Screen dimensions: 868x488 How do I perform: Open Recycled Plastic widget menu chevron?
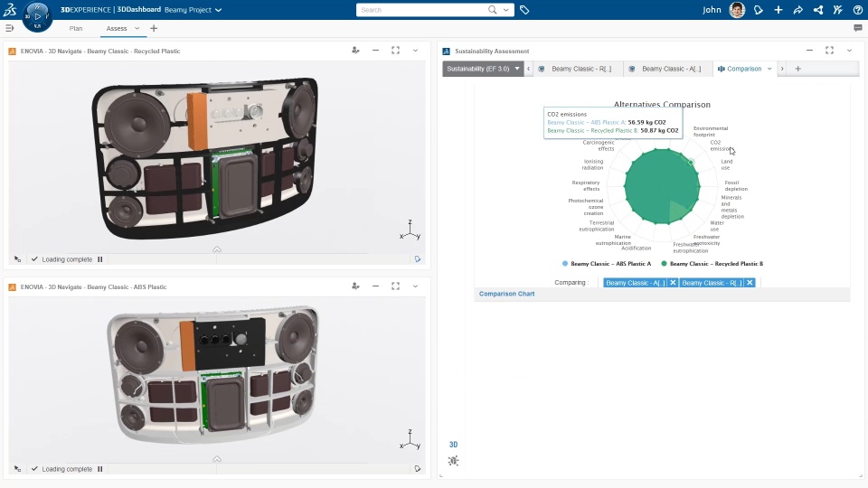coord(415,51)
